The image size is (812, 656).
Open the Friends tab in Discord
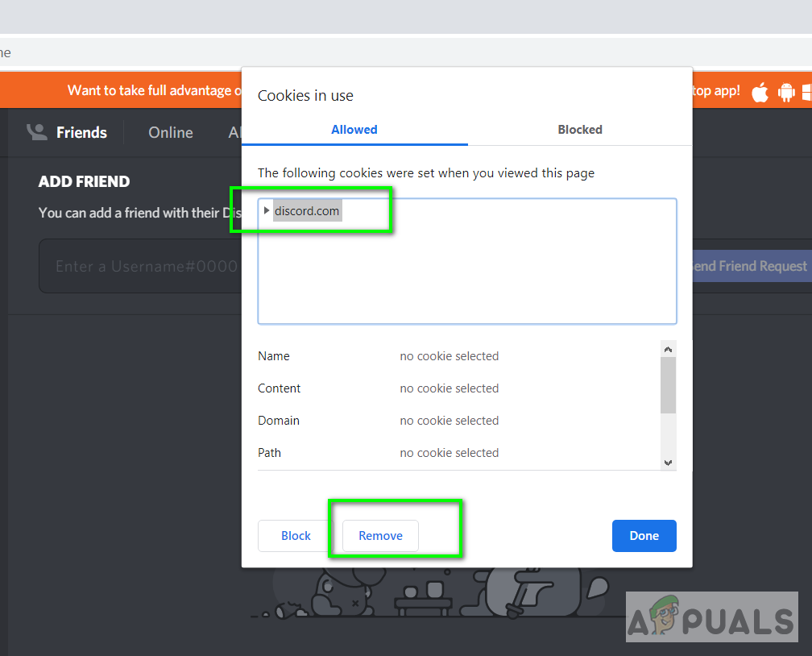[81, 133]
